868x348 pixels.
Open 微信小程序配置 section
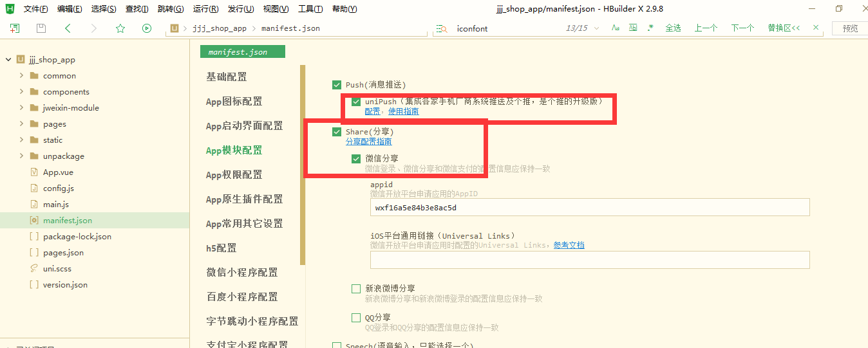[242, 273]
